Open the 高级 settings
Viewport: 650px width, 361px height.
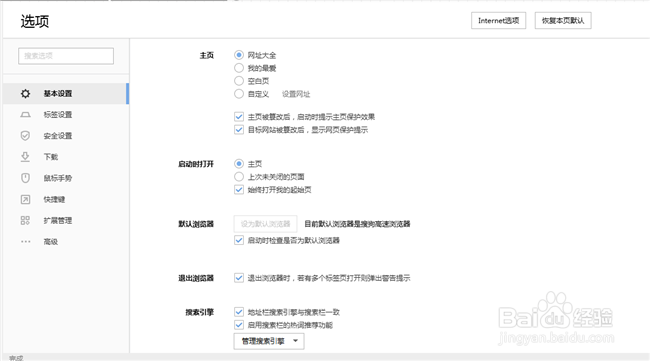tap(66, 242)
